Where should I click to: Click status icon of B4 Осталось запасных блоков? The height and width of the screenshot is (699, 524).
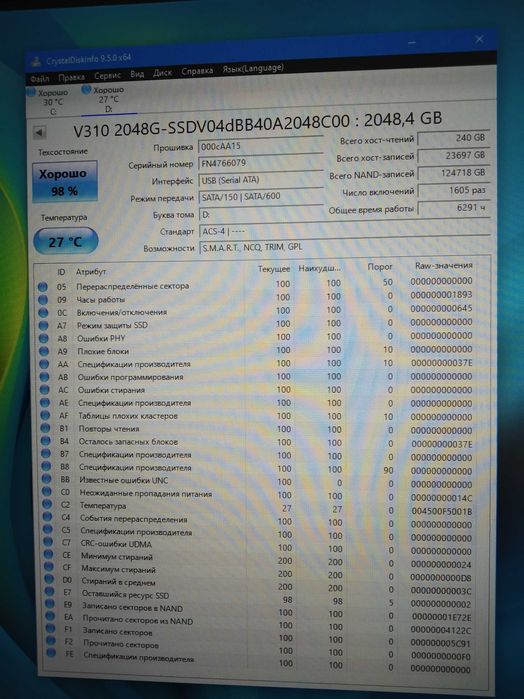tap(46, 441)
